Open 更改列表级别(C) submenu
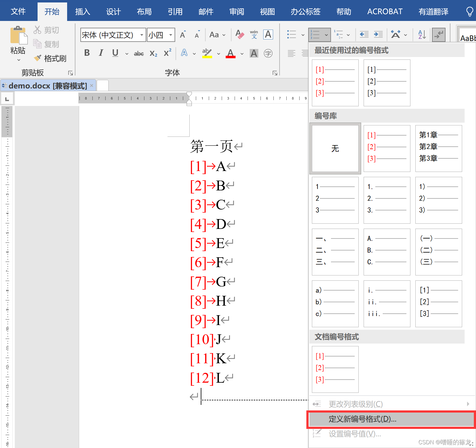 [391, 404]
